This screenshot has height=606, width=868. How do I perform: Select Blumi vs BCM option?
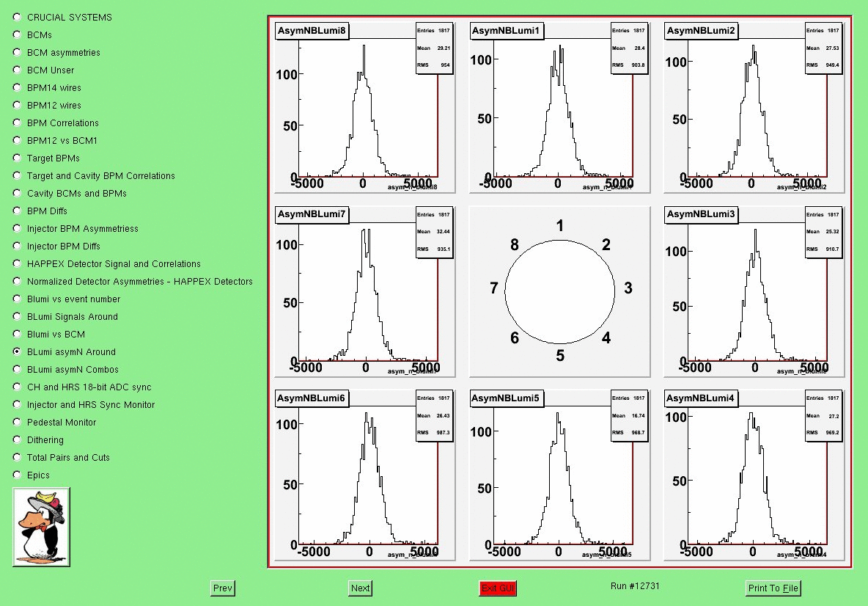[17, 334]
